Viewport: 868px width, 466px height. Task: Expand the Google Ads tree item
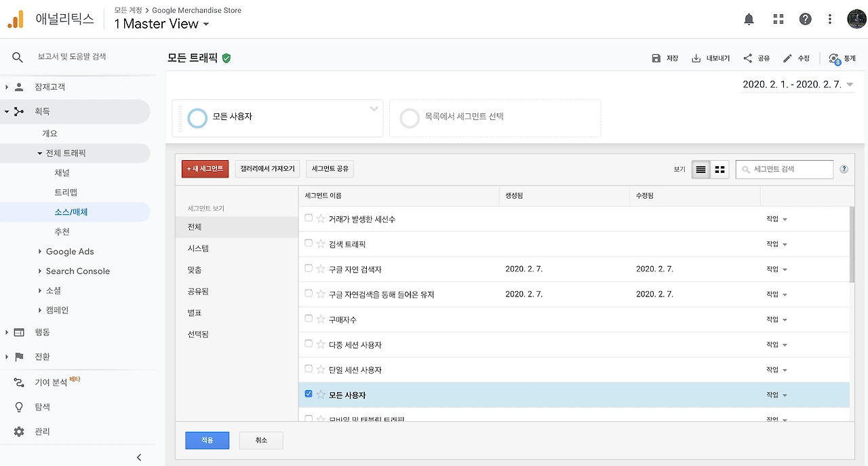pyautogui.click(x=40, y=252)
